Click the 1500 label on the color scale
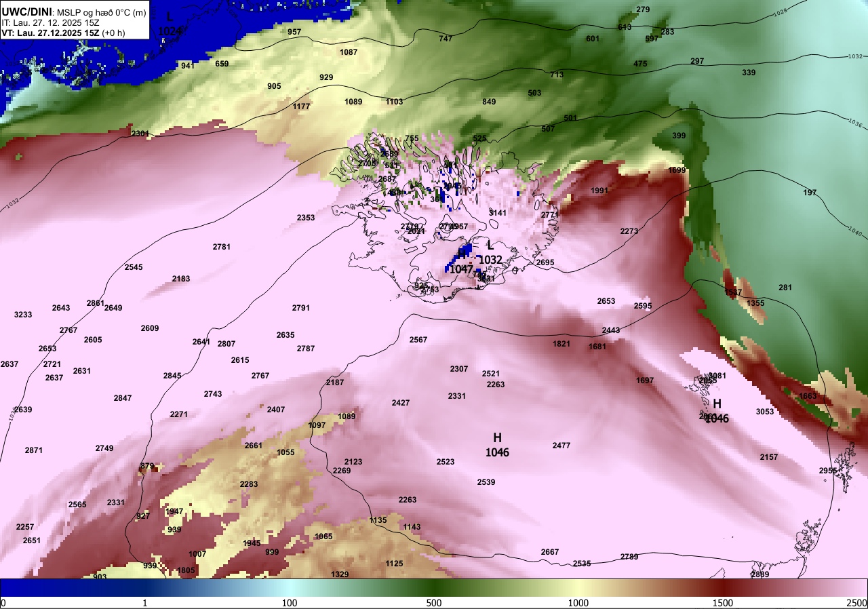868x609 pixels. [x=723, y=603]
